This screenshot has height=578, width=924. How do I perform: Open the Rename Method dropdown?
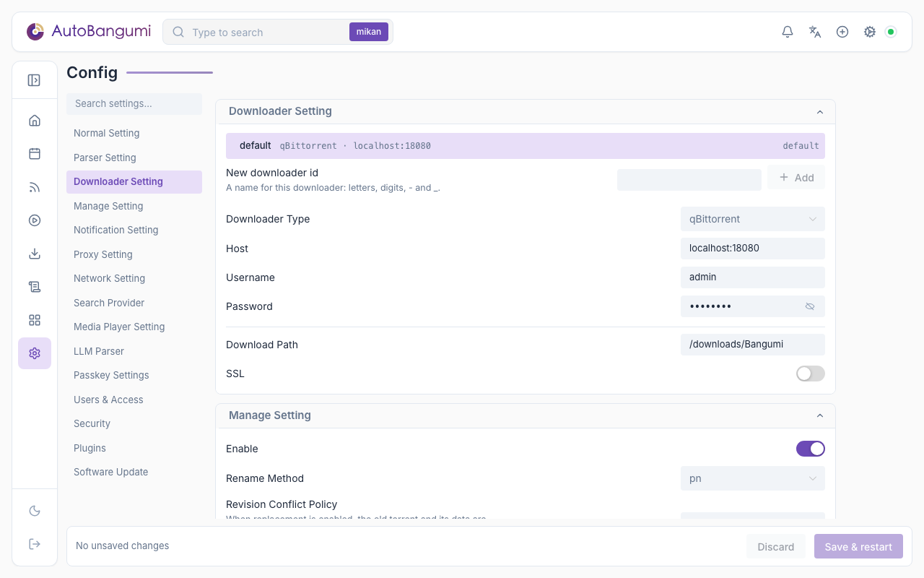coord(753,478)
